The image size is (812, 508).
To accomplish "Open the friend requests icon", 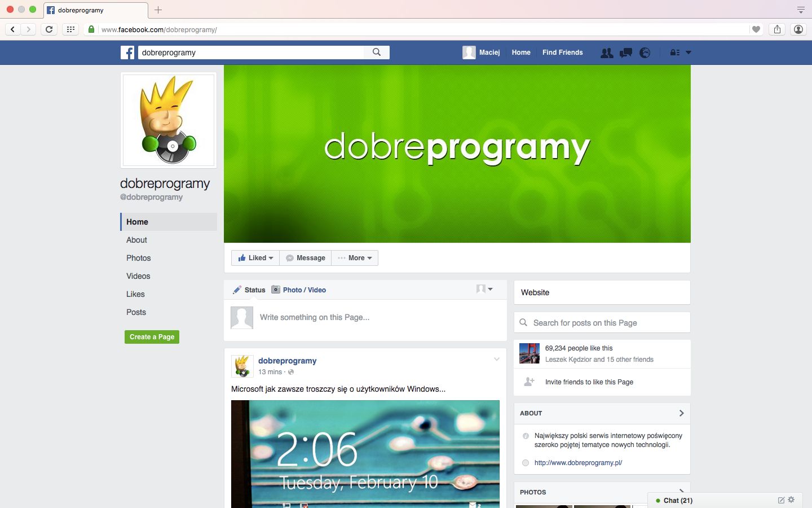I will click(607, 52).
